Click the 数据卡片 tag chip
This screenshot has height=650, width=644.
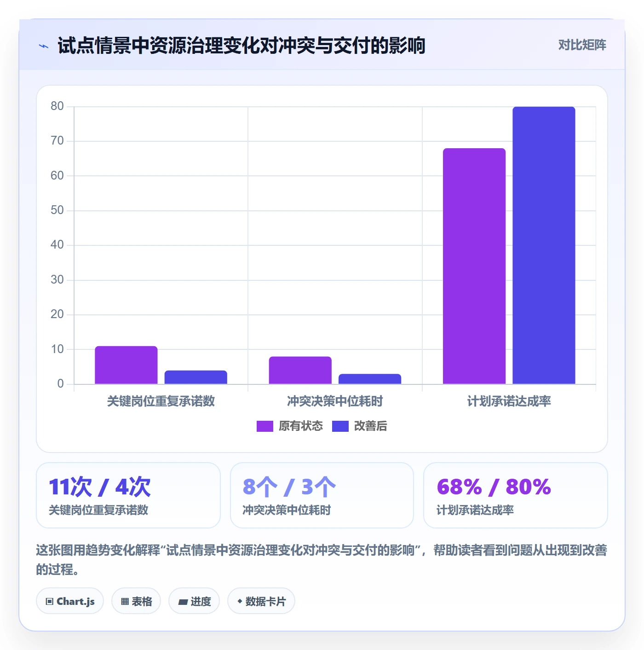pos(261,601)
